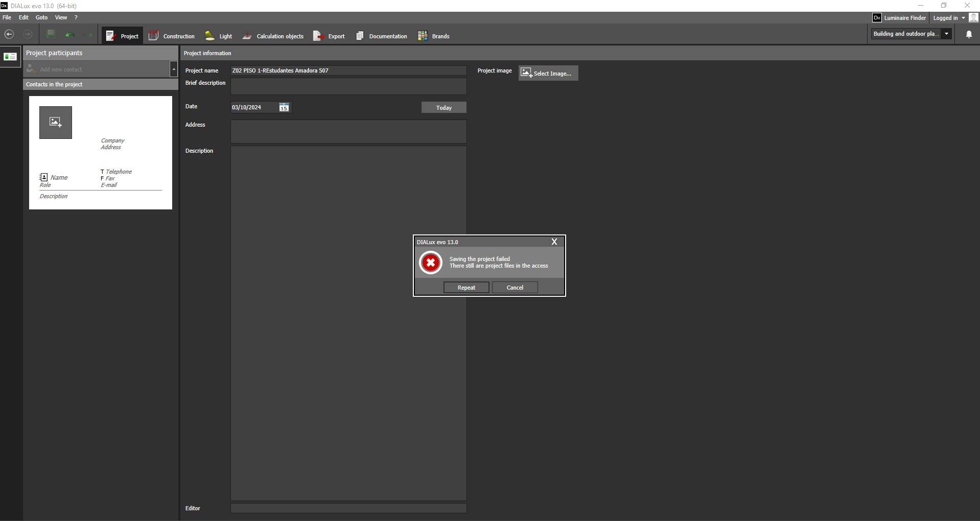Screen dimensions: 980x521
Task: Open the Edit menu
Action: (x=24, y=17)
